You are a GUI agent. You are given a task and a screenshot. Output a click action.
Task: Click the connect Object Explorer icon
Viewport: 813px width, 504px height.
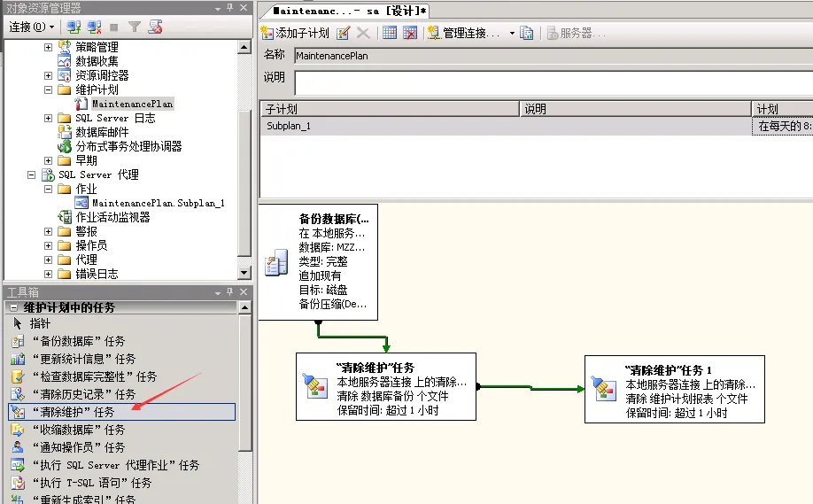click(x=74, y=27)
